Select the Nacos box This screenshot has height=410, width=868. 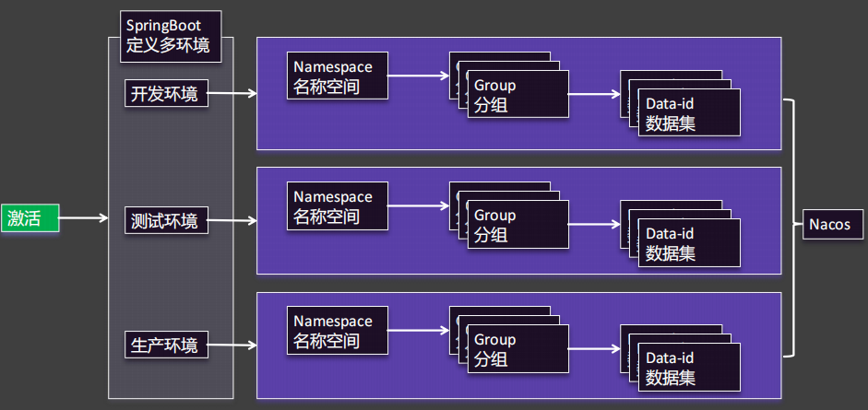[833, 224]
